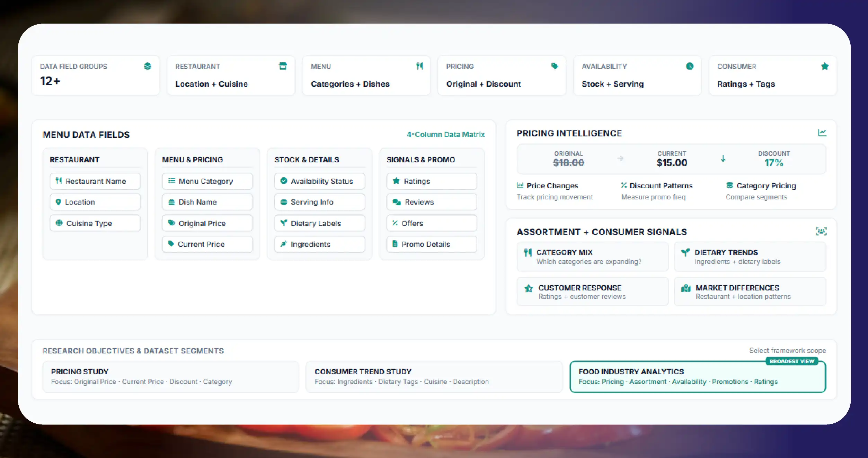Click the Select framework scope text
The height and width of the screenshot is (458, 868).
(788, 350)
